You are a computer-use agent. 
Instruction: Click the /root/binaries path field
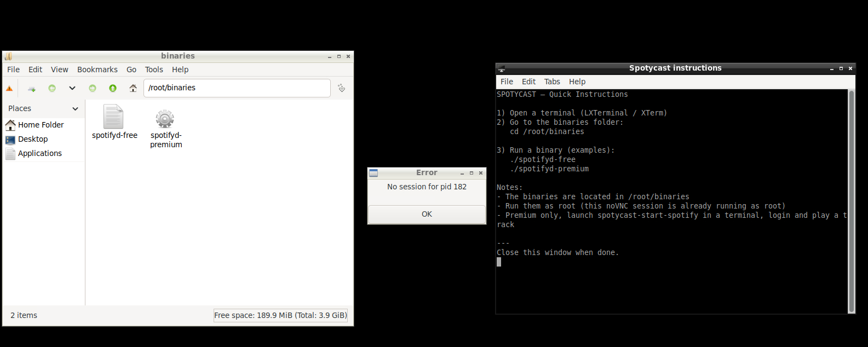pyautogui.click(x=237, y=88)
